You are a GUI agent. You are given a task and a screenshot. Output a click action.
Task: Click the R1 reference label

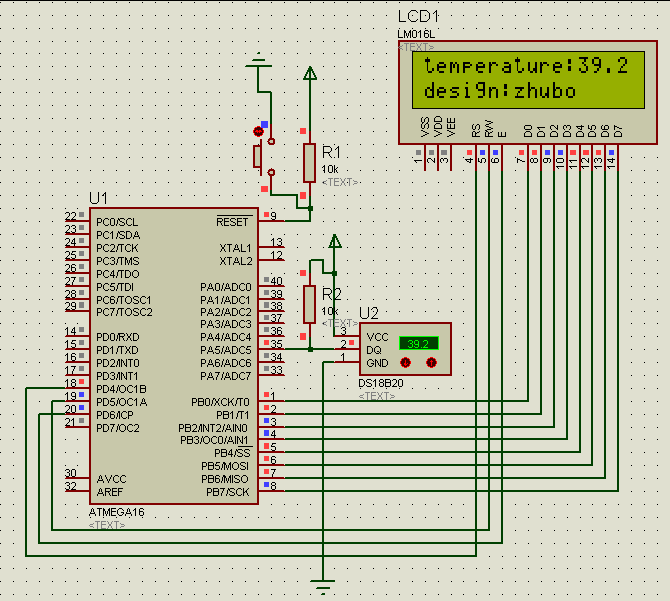tap(331, 152)
